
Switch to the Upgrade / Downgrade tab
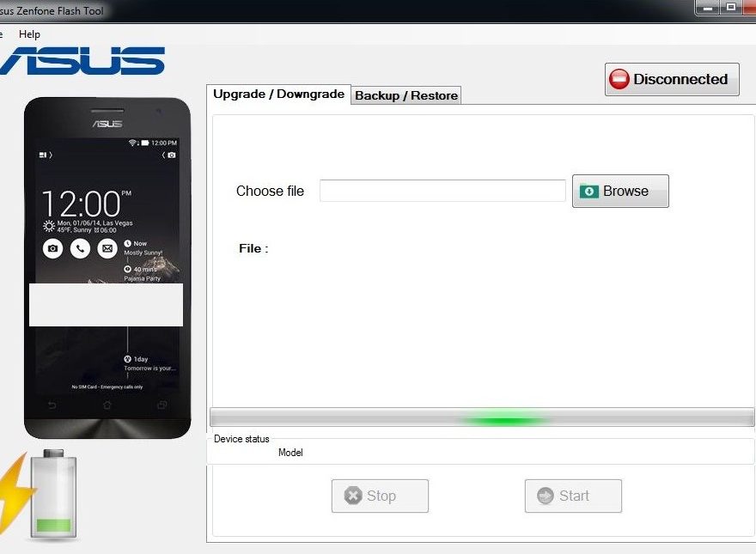(x=278, y=94)
